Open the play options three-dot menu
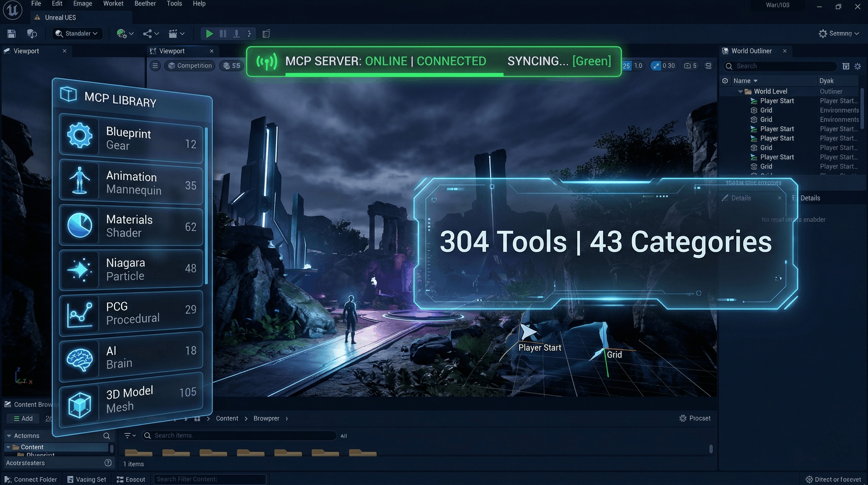The image size is (868, 485). (x=249, y=33)
